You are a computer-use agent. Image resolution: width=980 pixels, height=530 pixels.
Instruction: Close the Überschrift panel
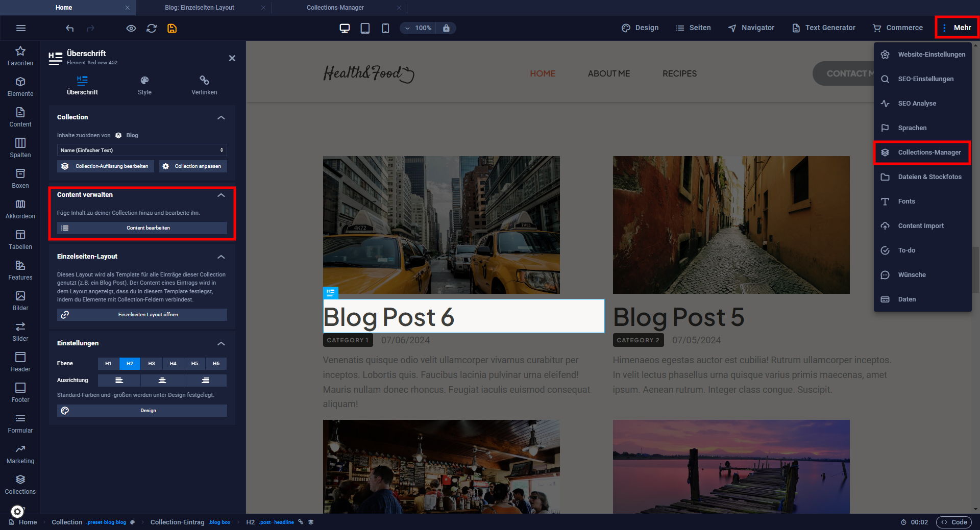(x=232, y=58)
